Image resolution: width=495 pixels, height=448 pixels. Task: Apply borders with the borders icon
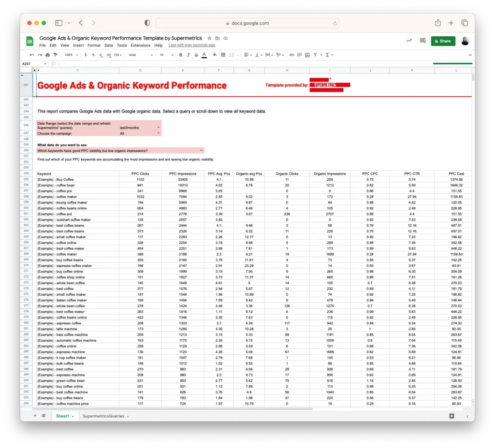(223, 55)
